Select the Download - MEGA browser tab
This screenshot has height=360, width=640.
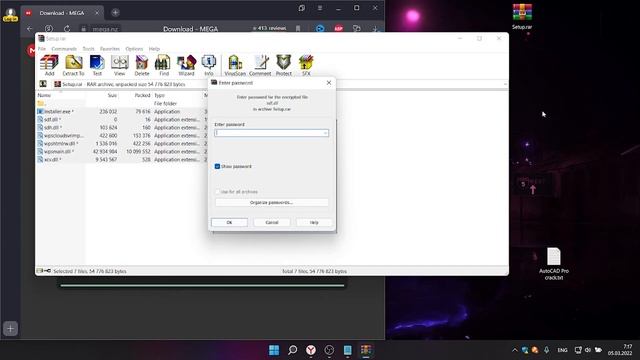62,13
